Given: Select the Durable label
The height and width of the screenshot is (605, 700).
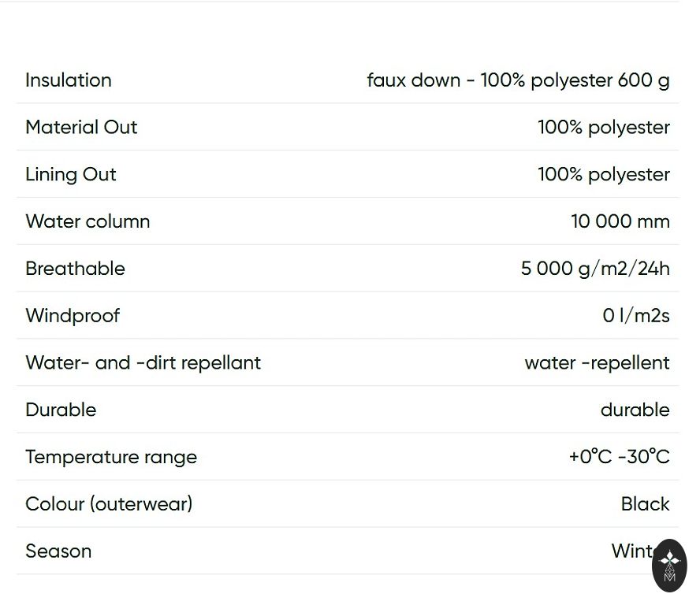Looking at the screenshot, I should (61, 410).
